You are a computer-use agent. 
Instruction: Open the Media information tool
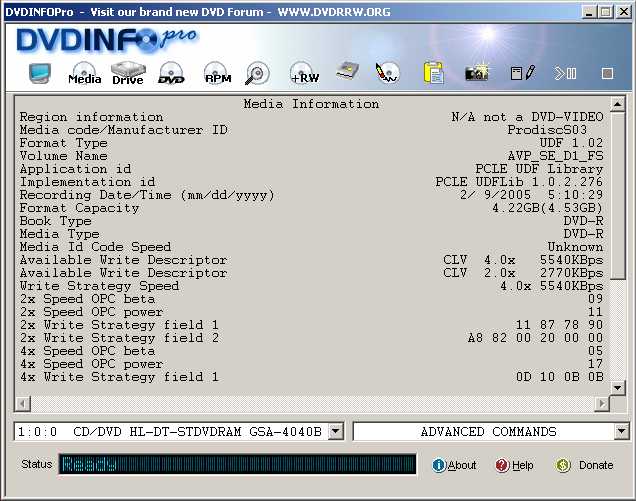84,73
